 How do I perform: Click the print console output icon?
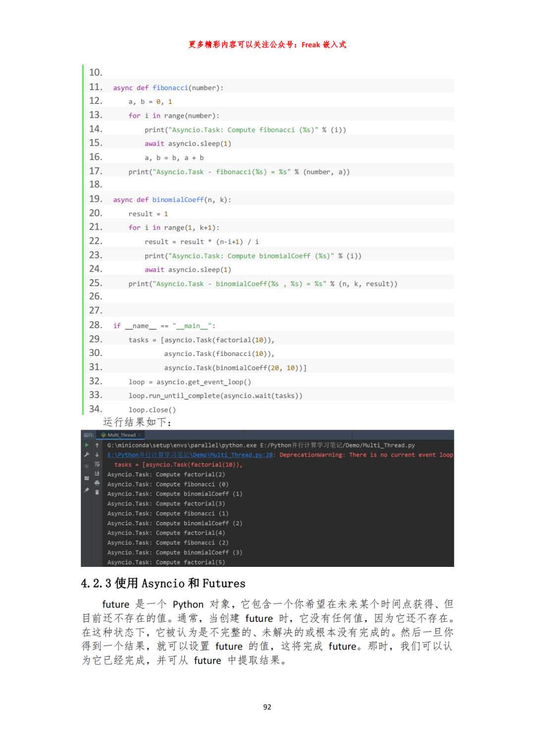tap(97, 483)
